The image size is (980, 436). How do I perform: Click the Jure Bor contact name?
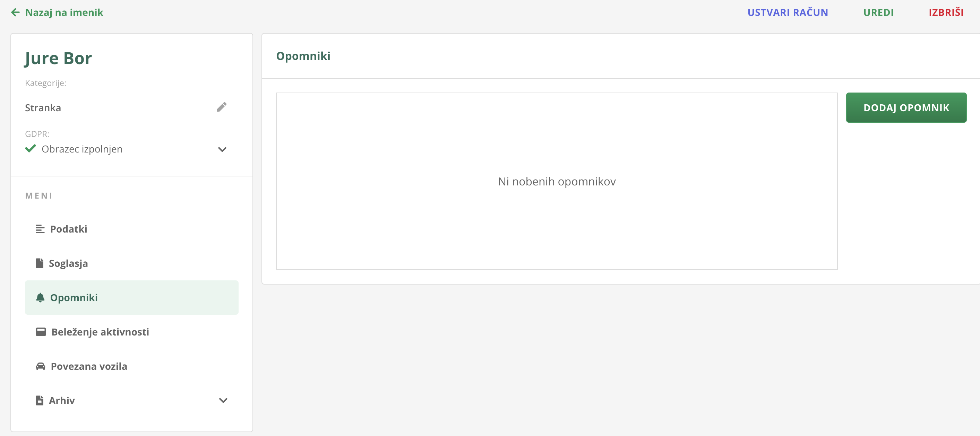(58, 59)
